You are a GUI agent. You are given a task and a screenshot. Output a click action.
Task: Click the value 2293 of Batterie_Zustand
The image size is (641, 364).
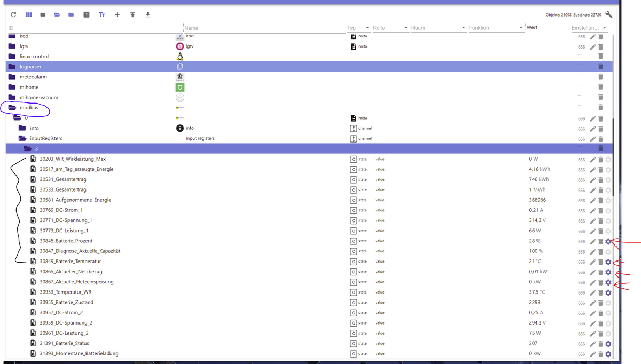click(x=535, y=303)
